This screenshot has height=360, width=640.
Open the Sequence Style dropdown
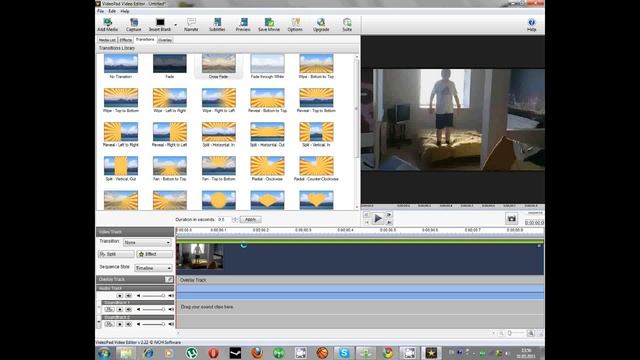tap(153, 268)
